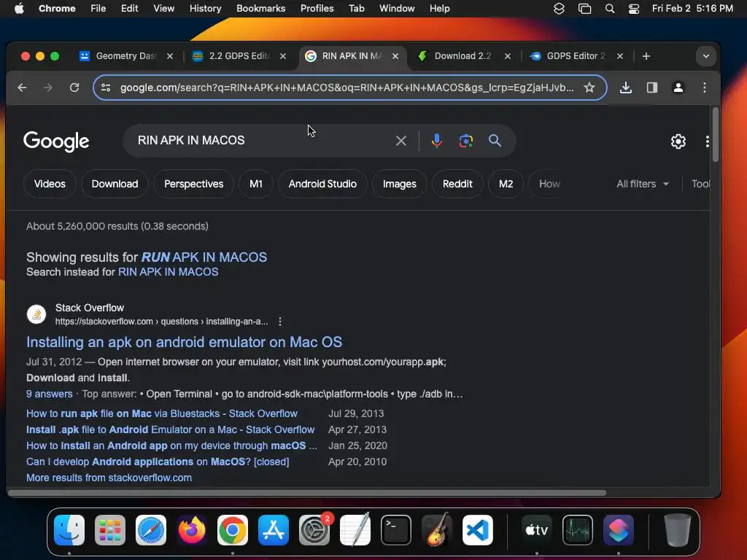Open the View menu
747x560 pixels.
point(164,9)
